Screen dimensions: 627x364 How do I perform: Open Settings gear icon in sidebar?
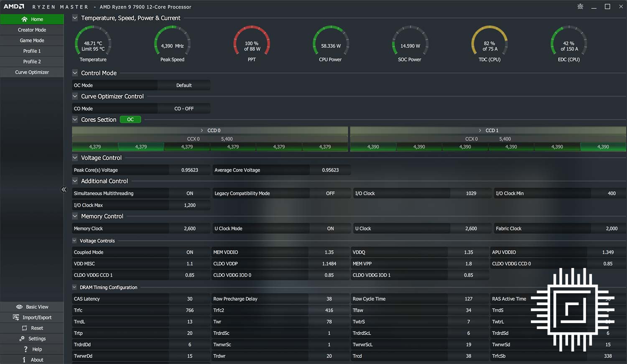click(x=22, y=339)
